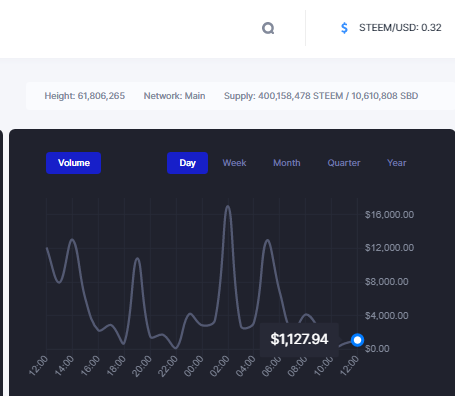Select the Day range tab

point(187,163)
